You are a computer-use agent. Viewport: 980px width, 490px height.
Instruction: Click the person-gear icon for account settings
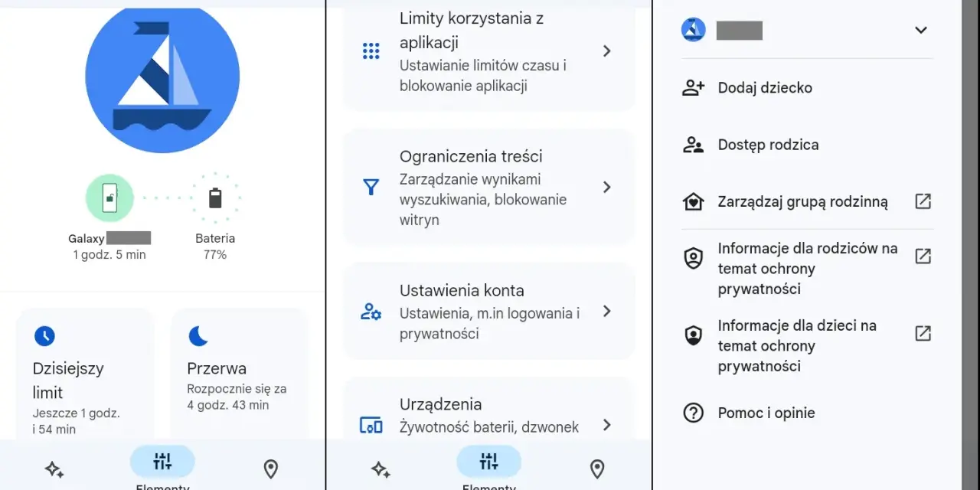click(x=371, y=312)
